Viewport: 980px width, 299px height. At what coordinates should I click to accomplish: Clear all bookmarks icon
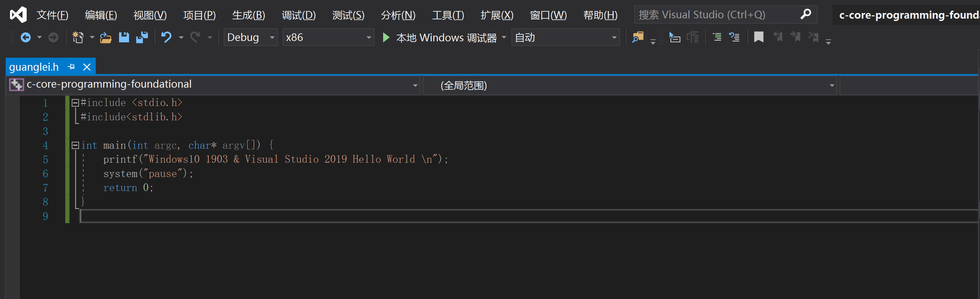(x=813, y=37)
